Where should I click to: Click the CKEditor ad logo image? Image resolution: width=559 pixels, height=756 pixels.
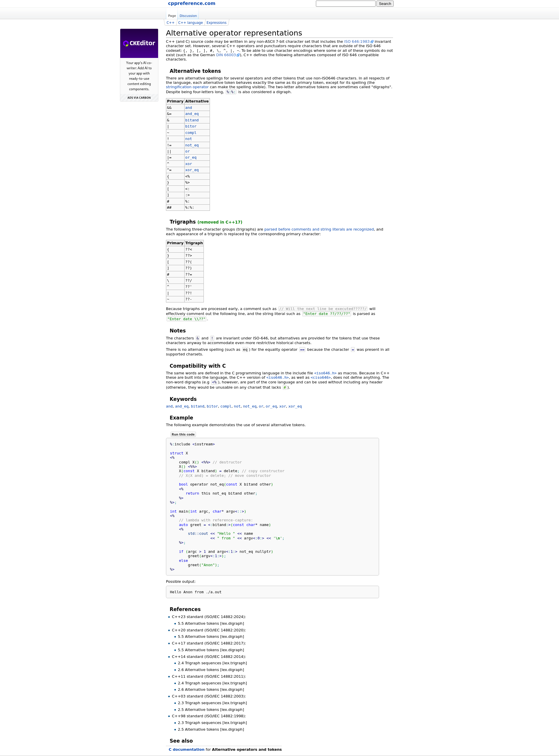139,43
